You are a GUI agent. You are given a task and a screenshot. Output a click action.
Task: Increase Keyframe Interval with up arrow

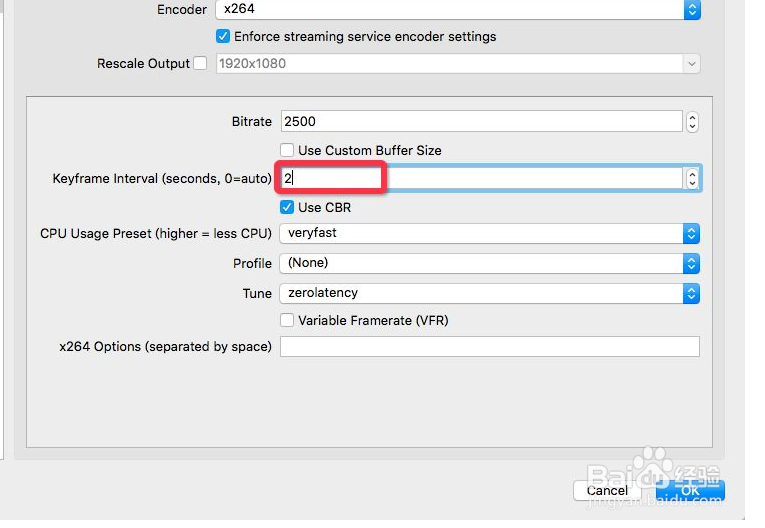[692, 174]
